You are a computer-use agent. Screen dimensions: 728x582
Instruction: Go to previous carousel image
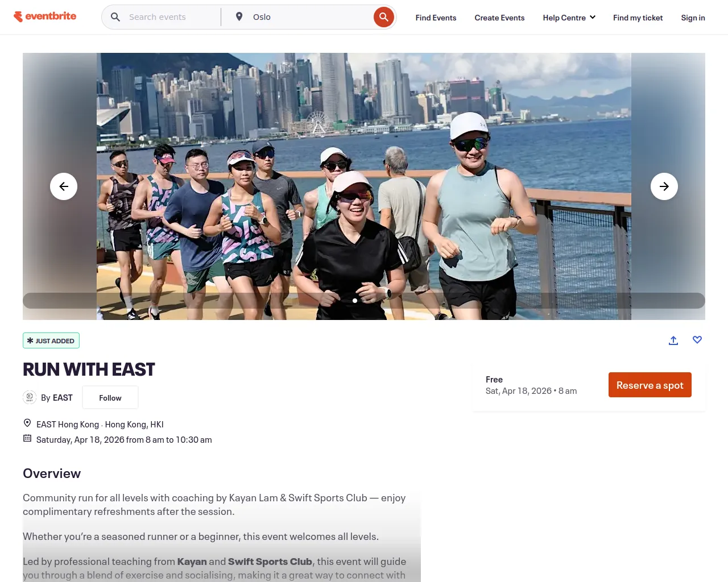pos(64,186)
